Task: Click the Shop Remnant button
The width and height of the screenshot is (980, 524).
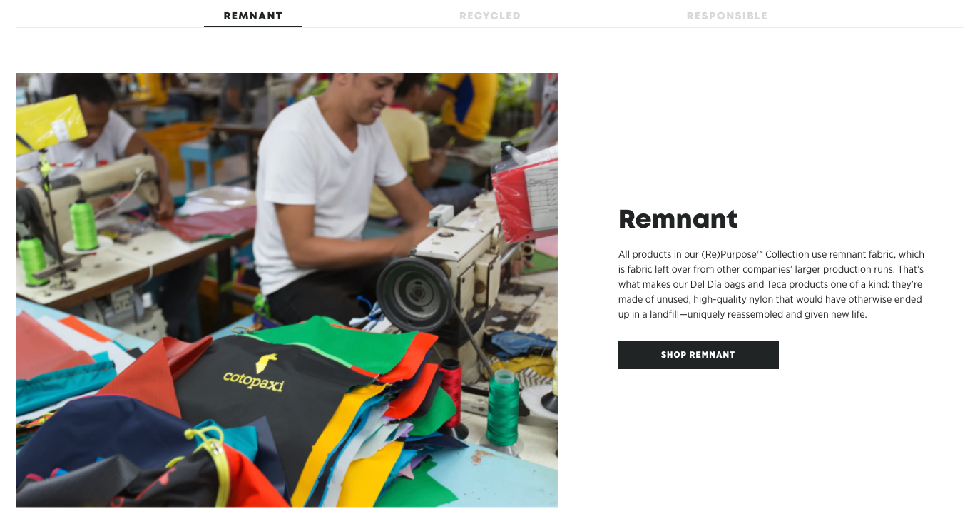Action: 698,355
